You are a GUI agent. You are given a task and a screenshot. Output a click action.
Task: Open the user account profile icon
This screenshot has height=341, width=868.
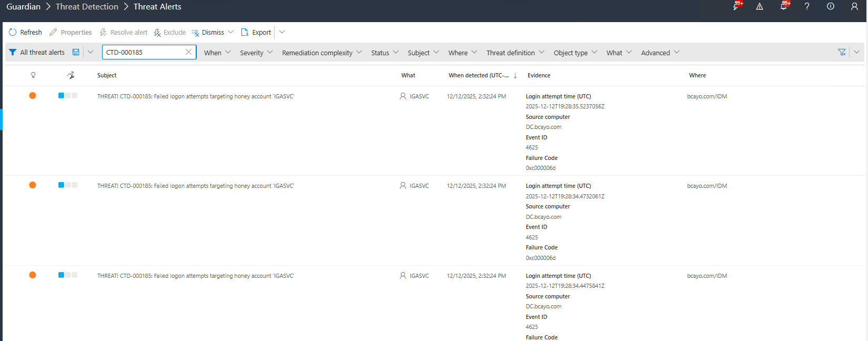[854, 6]
